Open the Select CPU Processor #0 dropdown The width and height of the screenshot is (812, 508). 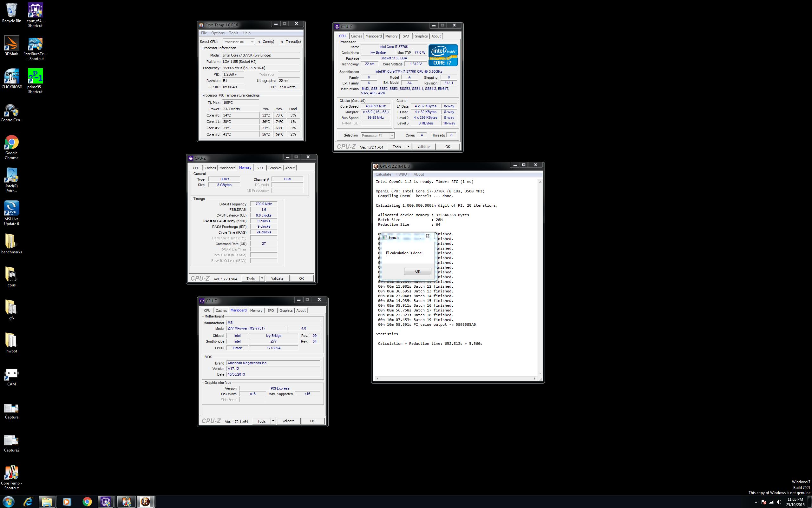point(238,42)
